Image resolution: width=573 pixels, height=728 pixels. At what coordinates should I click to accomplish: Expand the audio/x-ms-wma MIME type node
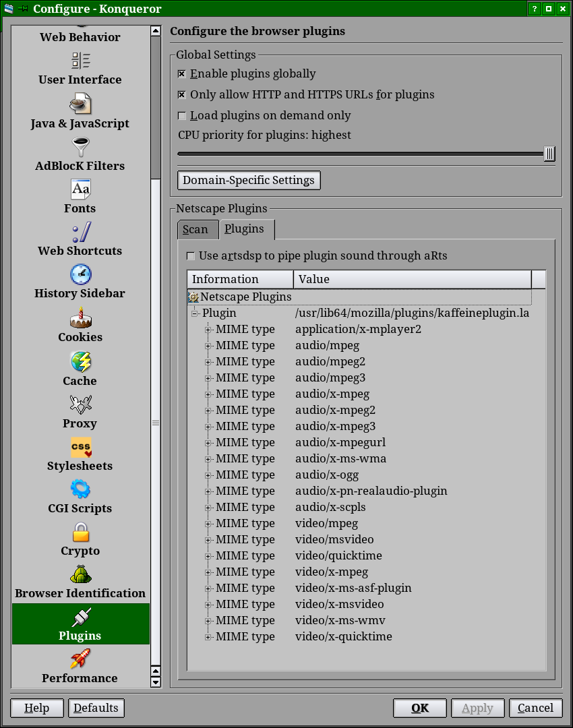point(208,460)
